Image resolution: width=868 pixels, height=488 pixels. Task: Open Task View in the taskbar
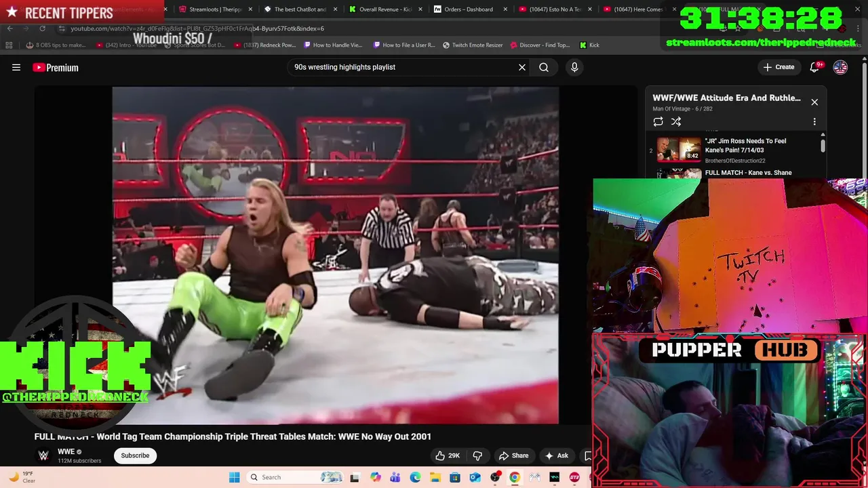click(354, 477)
